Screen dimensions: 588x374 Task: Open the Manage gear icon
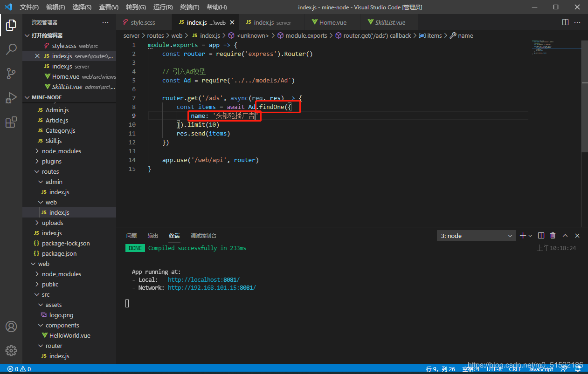(x=11, y=351)
